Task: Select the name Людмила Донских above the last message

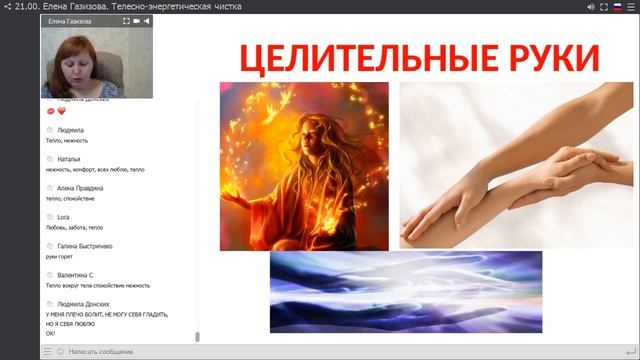Action: tap(83, 304)
